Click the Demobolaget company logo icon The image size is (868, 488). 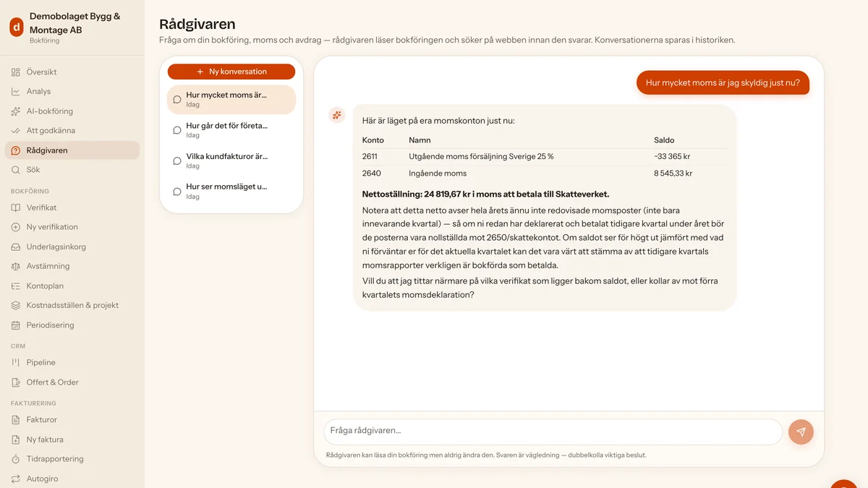16,27
